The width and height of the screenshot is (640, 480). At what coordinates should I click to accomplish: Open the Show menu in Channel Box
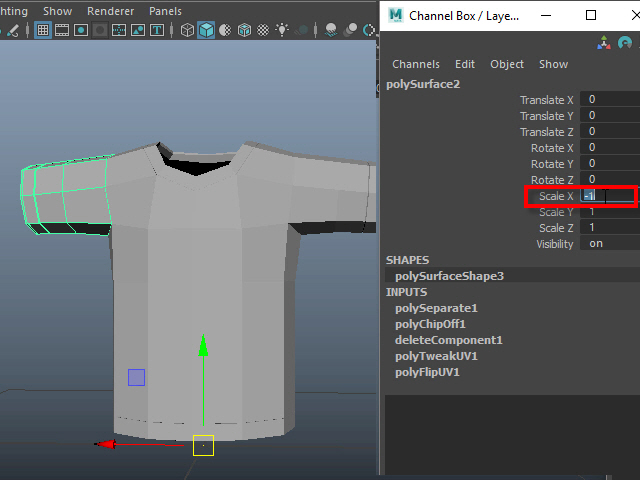point(553,64)
